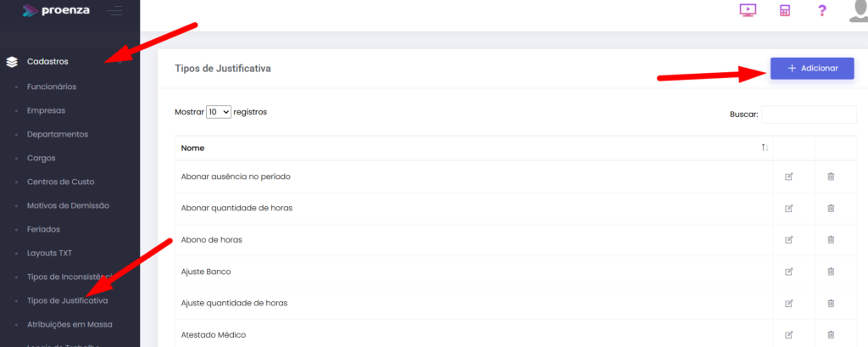Open the records-per-page dropdown
The width and height of the screenshot is (868, 347).
(219, 112)
